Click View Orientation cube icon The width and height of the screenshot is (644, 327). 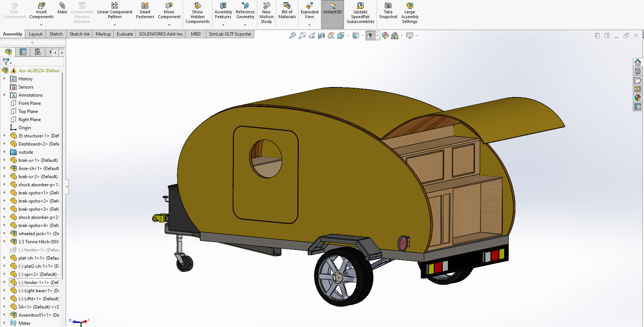[341, 36]
